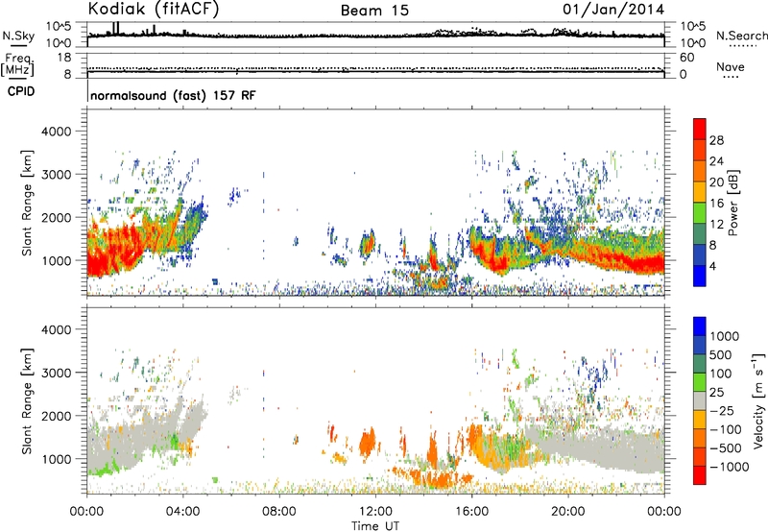
Task: Click the 12:00 time tick label
Action: pyautogui.click(x=375, y=512)
